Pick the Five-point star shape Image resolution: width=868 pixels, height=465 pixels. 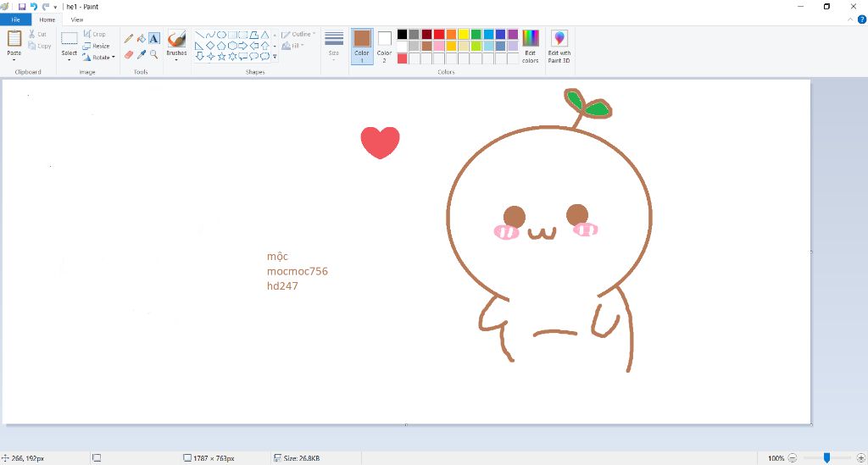[x=221, y=56]
